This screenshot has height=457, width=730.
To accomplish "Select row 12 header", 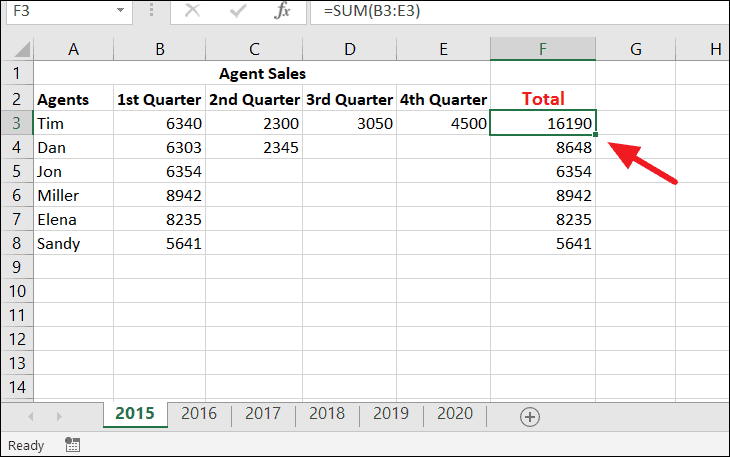I will click(x=17, y=339).
